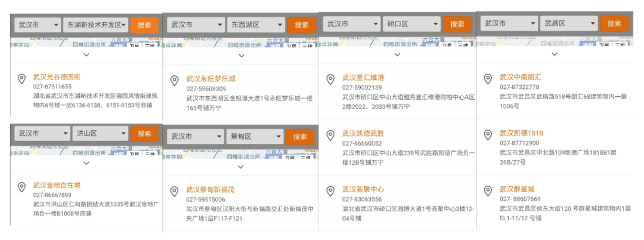Click the address starting 武汉市洪山区仁和路
The image size is (644, 240).
pyautogui.click(x=96, y=209)
